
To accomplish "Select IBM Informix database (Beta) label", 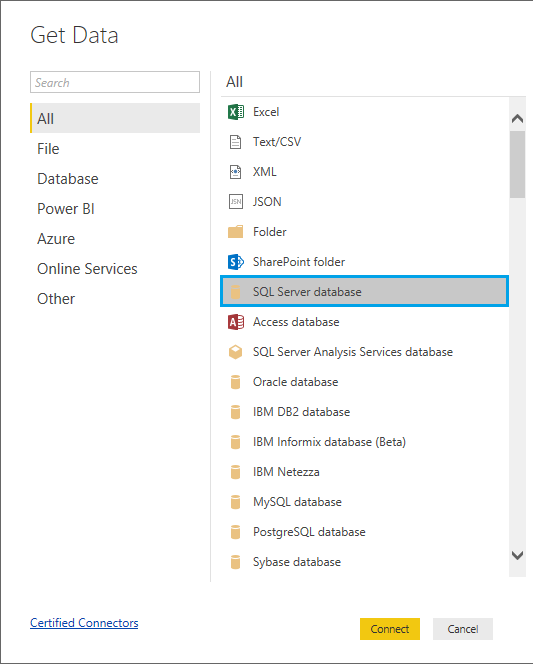I will tap(329, 442).
